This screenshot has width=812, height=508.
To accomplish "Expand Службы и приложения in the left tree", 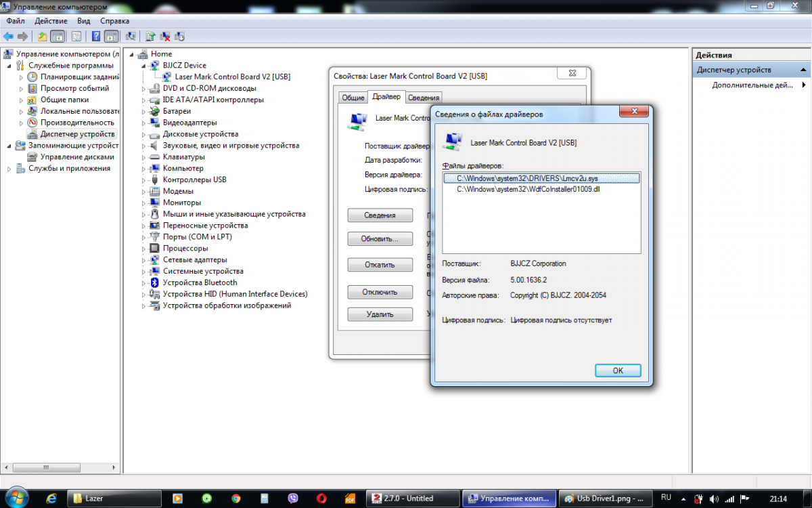I will pos(9,169).
